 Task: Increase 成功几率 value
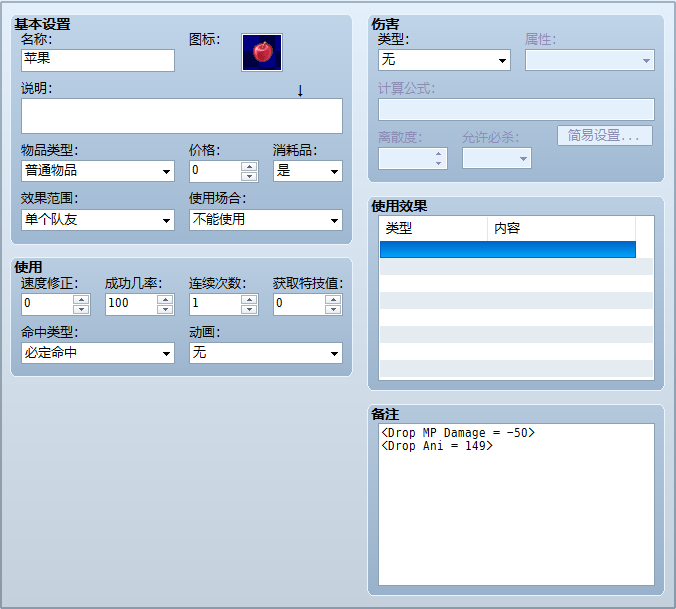coord(165,299)
